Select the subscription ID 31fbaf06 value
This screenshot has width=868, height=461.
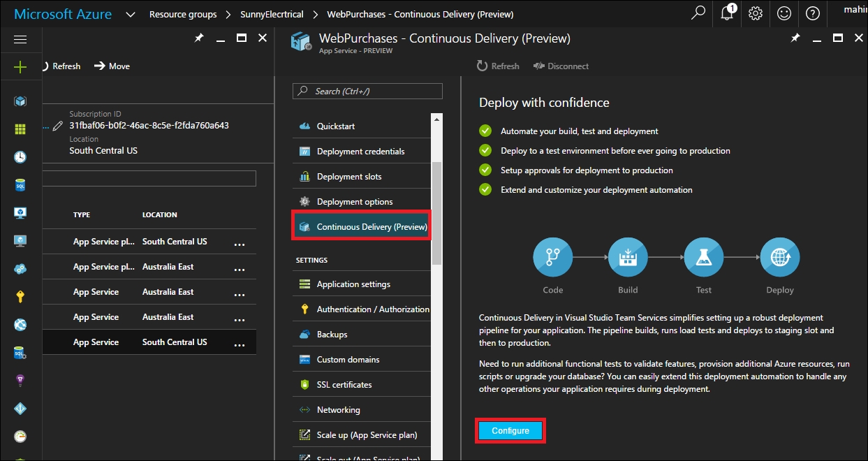(x=149, y=126)
